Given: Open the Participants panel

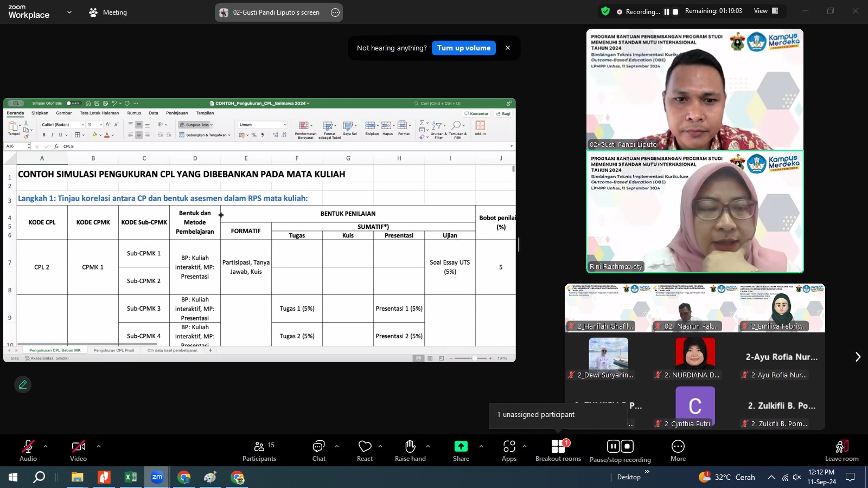Looking at the screenshot, I should [259, 451].
